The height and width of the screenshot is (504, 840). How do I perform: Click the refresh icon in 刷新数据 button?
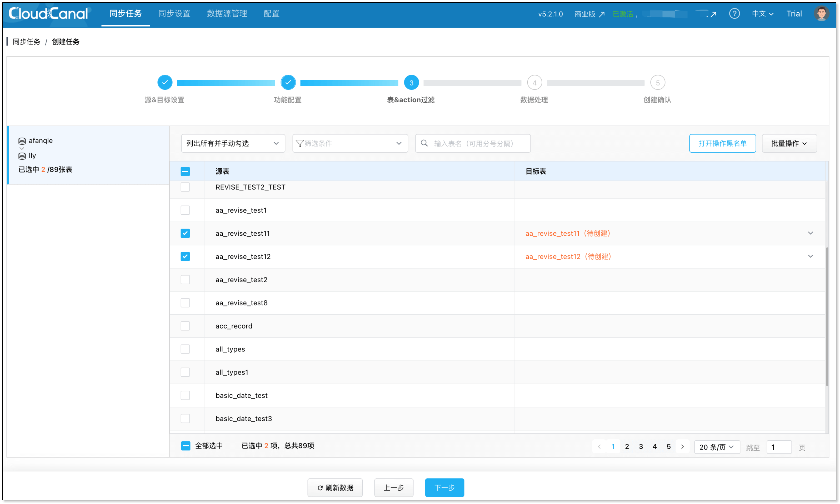[x=320, y=488]
